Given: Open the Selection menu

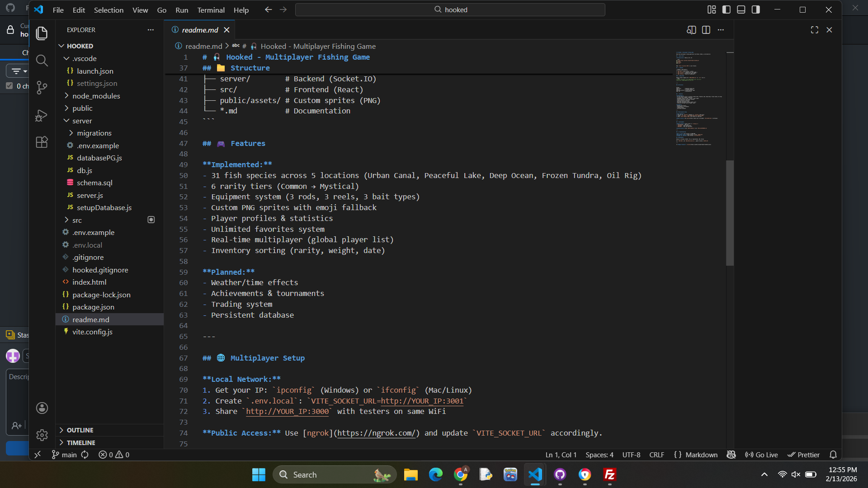Looking at the screenshot, I should (108, 10).
